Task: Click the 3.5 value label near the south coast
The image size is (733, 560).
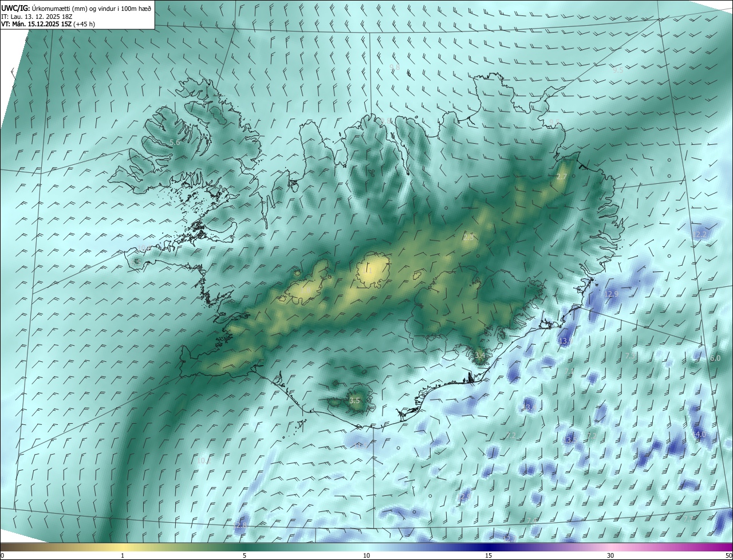Action: point(354,401)
